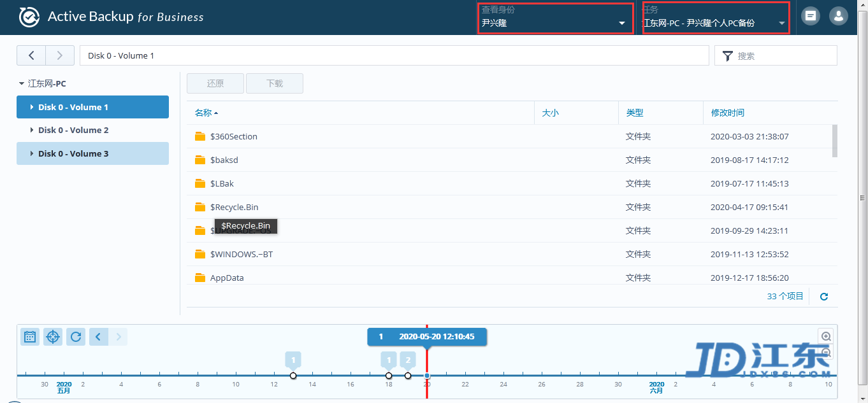Refresh the file list
The height and width of the screenshot is (403, 868).
coord(823,297)
